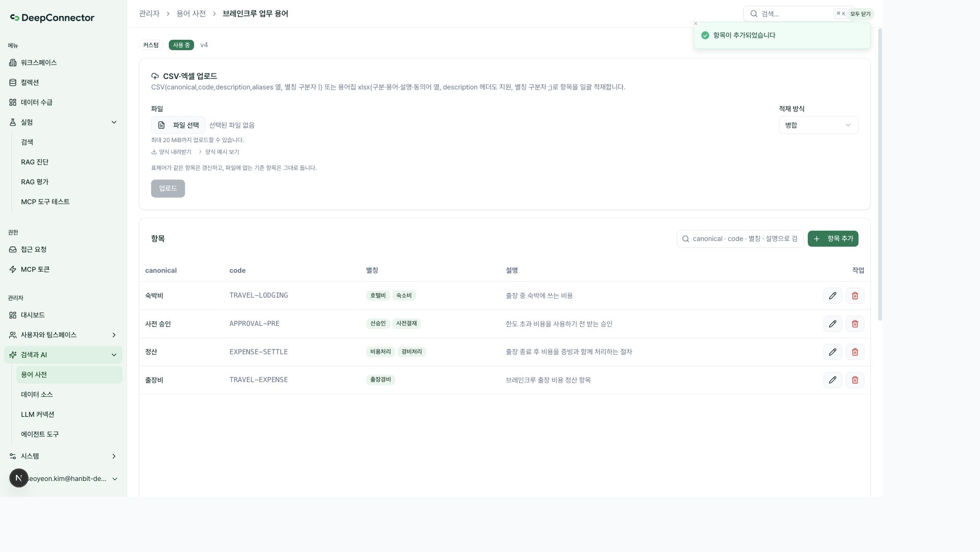
Task: Click the round N avatar badge
Action: point(19,478)
